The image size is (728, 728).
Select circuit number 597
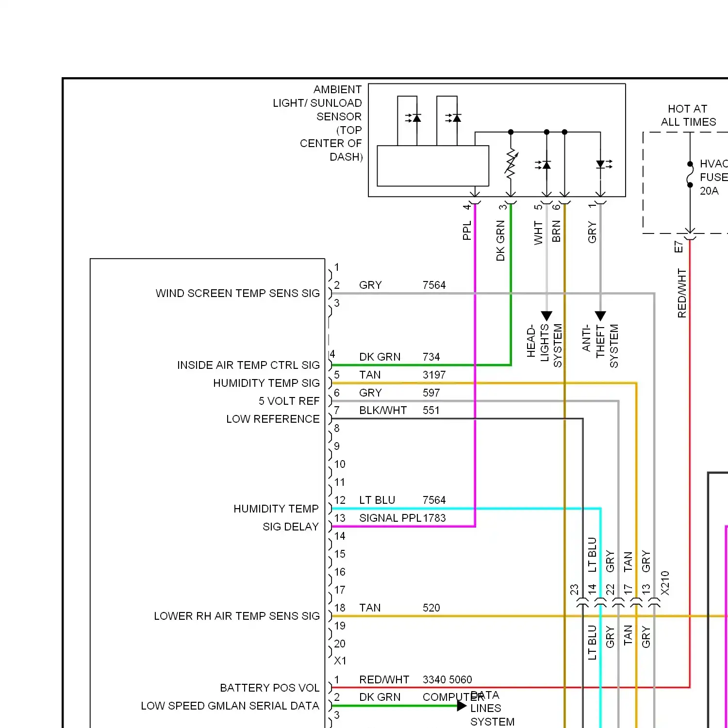click(431, 393)
